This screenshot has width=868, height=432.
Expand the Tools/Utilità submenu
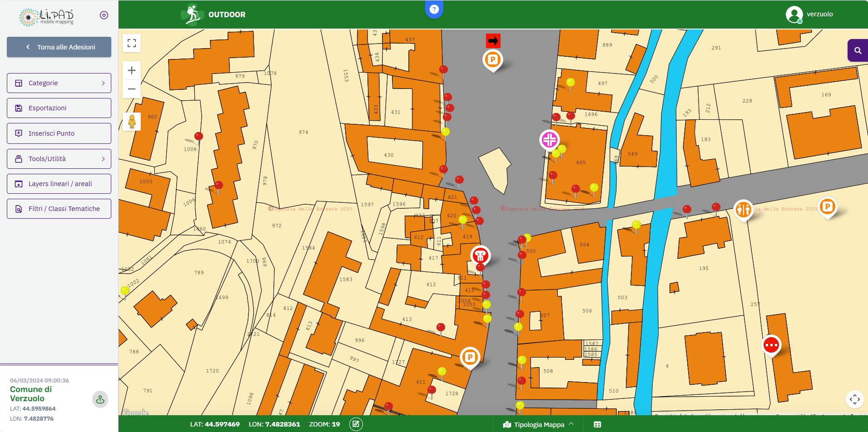point(59,159)
